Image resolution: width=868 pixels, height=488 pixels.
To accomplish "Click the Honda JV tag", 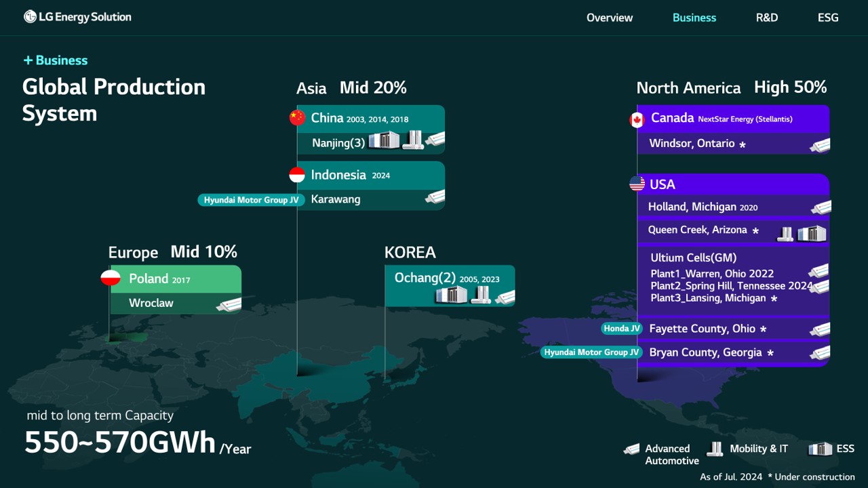I will click(x=622, y=329).
